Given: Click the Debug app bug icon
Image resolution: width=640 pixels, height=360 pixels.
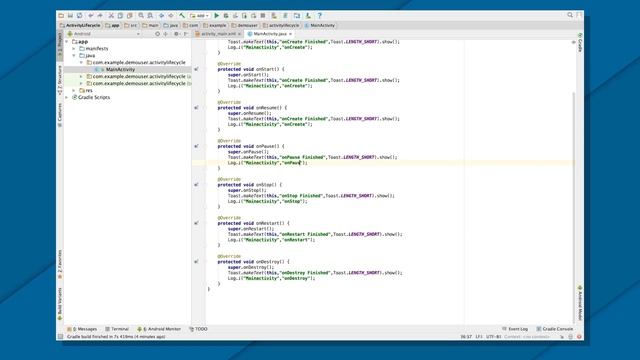Looking at the screenshot, I should click(x=226, y=16).
